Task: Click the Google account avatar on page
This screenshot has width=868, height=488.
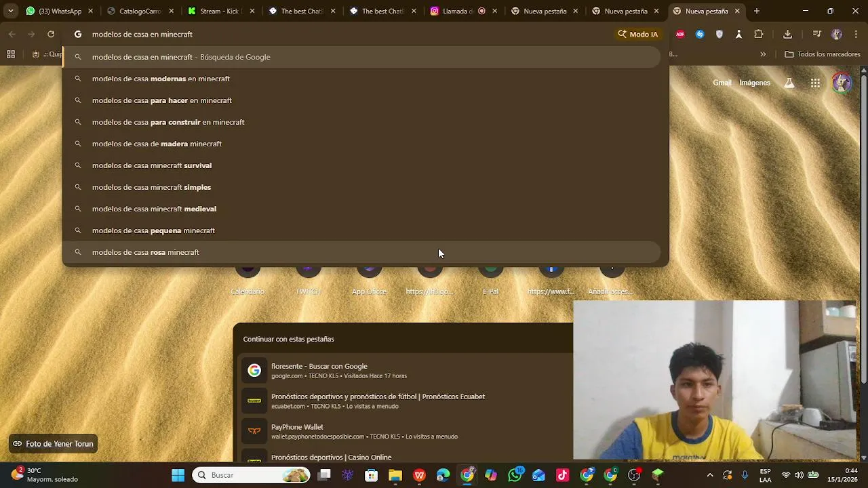Action: pos(842,83)
